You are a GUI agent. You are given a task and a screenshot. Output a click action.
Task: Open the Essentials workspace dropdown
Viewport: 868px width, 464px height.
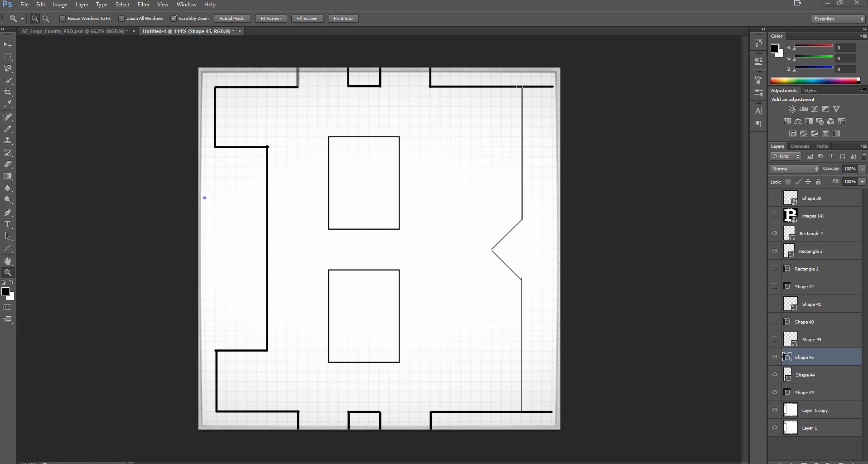838,19
